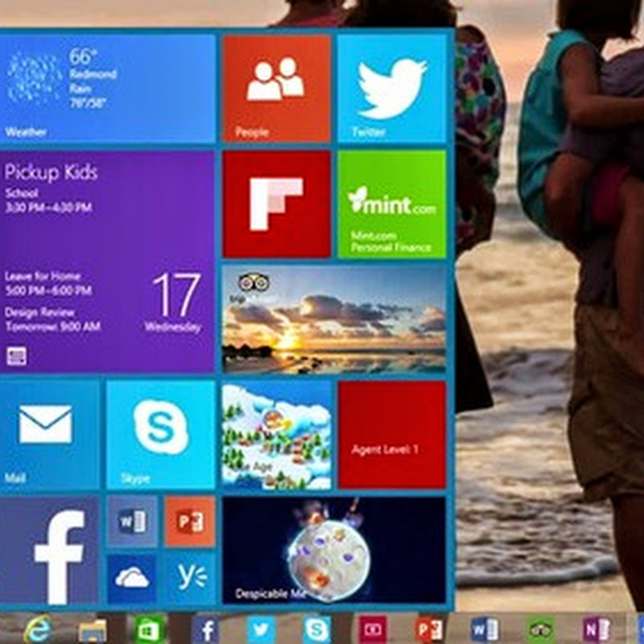
Task: Click the OneNote taskbar icon
Action: click(596, 630)
